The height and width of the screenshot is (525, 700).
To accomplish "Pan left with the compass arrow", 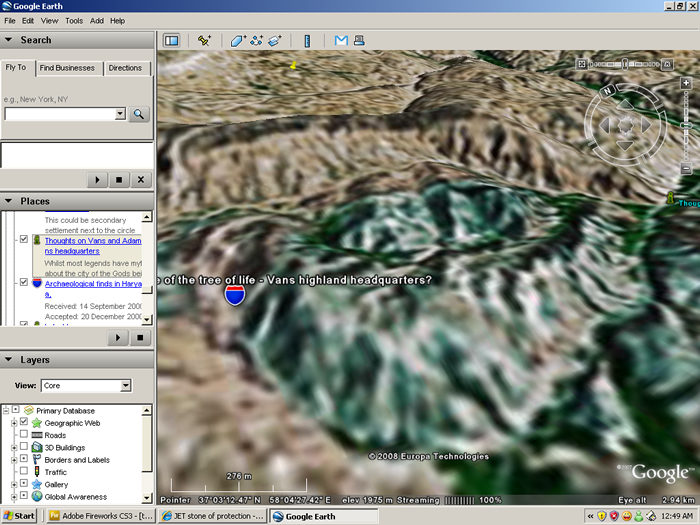I will pos(604,125).
